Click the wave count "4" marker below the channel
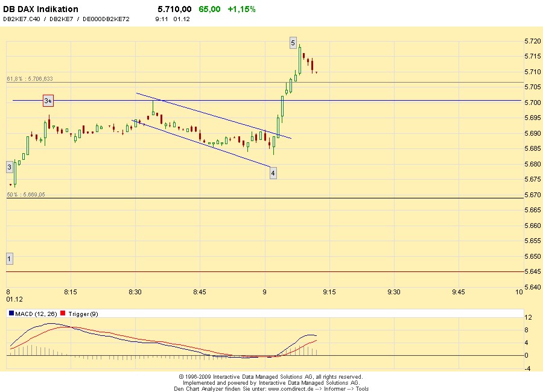543x392 pixels. (x=273, y=172)
